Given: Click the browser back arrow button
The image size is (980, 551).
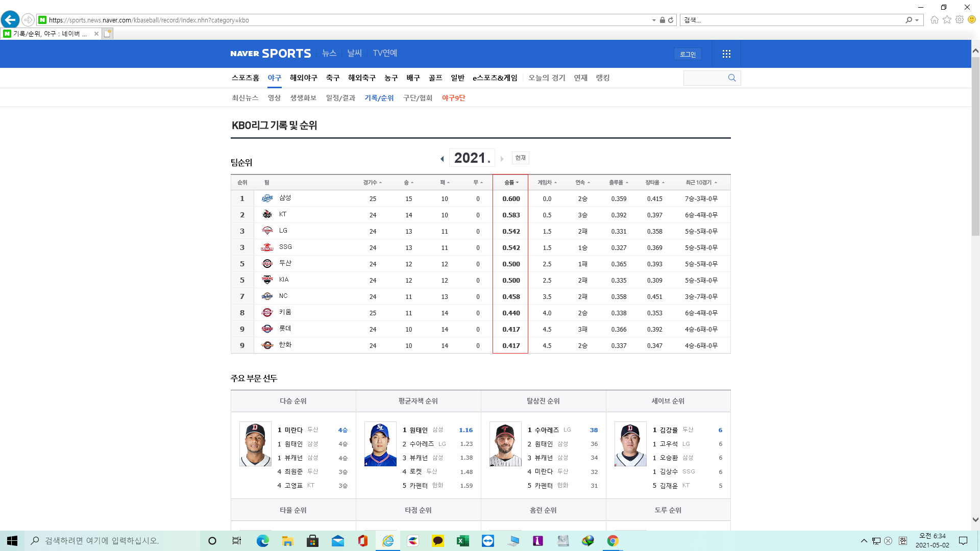Looking at the screenshot, I should pyautogui.click(x=10, y=20).
